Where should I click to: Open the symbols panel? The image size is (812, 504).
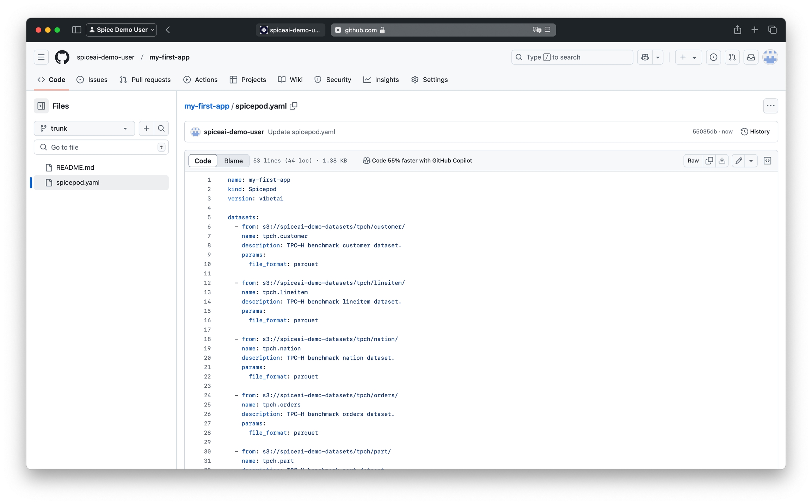coord(767,161)
